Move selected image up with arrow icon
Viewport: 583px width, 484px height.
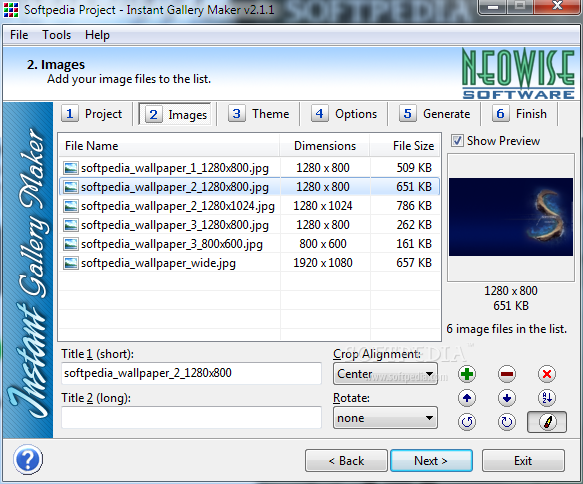tap(467, 398)
